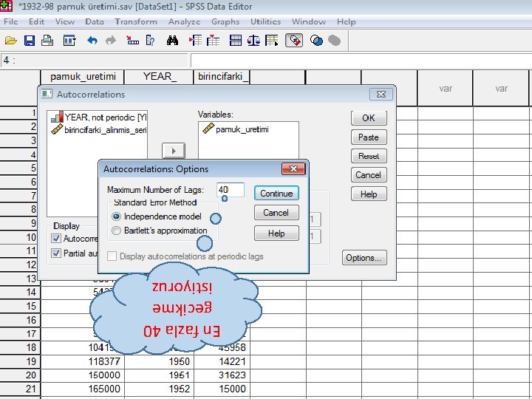The width and height of the screenshot is (532, 399).
Task: Click the birincifarki_ column header
Action: 222,77
